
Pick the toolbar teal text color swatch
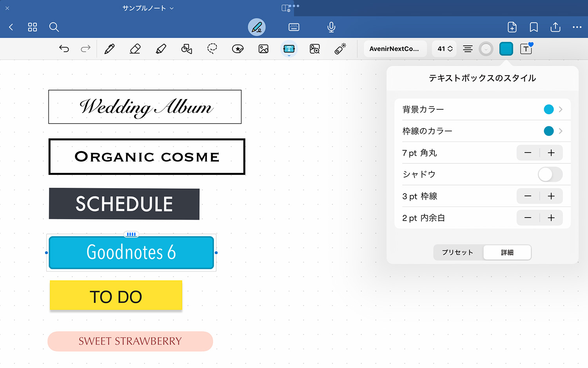506,49
